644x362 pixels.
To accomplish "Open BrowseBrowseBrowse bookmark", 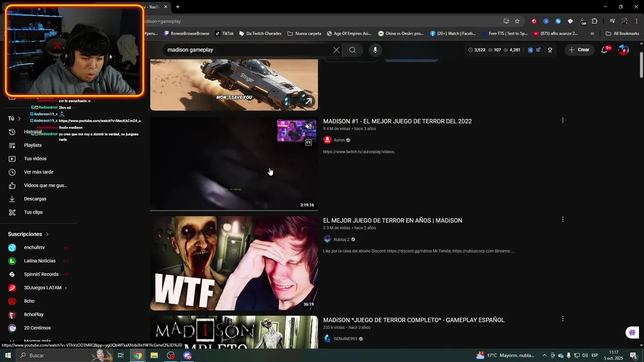I will [x=187, y=34].
